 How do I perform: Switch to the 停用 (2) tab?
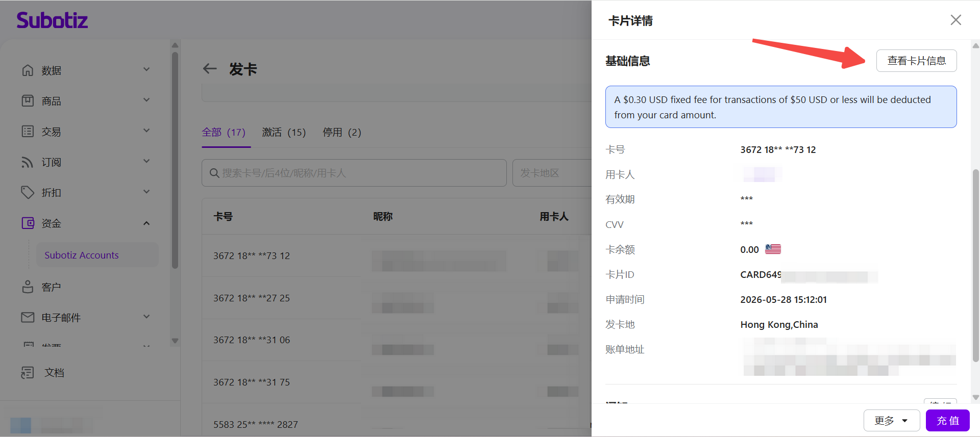pos(341,133)
